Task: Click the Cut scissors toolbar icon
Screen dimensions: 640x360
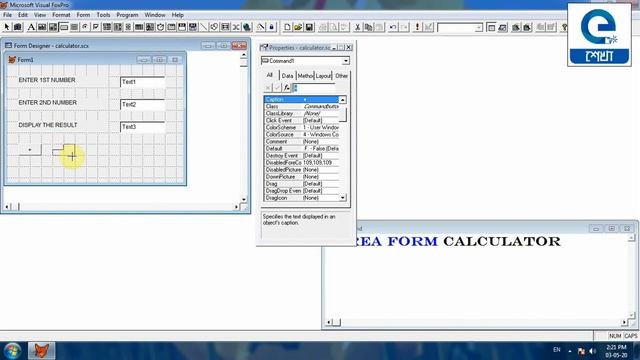Action: tap(358, 27)
